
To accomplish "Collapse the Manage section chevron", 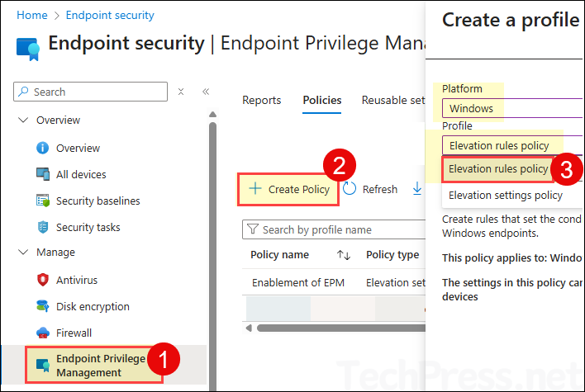I will (23, 253).
